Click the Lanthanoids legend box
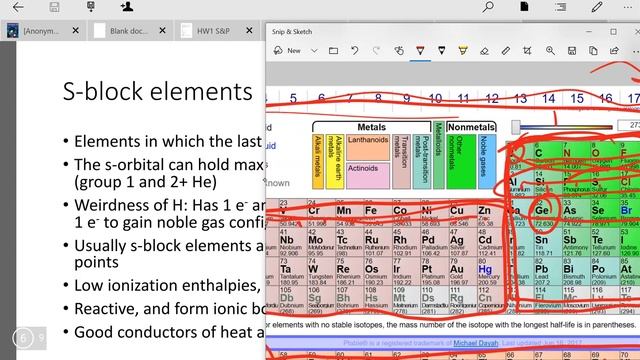The height and width of the screenshot is (360, 640). pyautogui.click(x=368, y=147)
